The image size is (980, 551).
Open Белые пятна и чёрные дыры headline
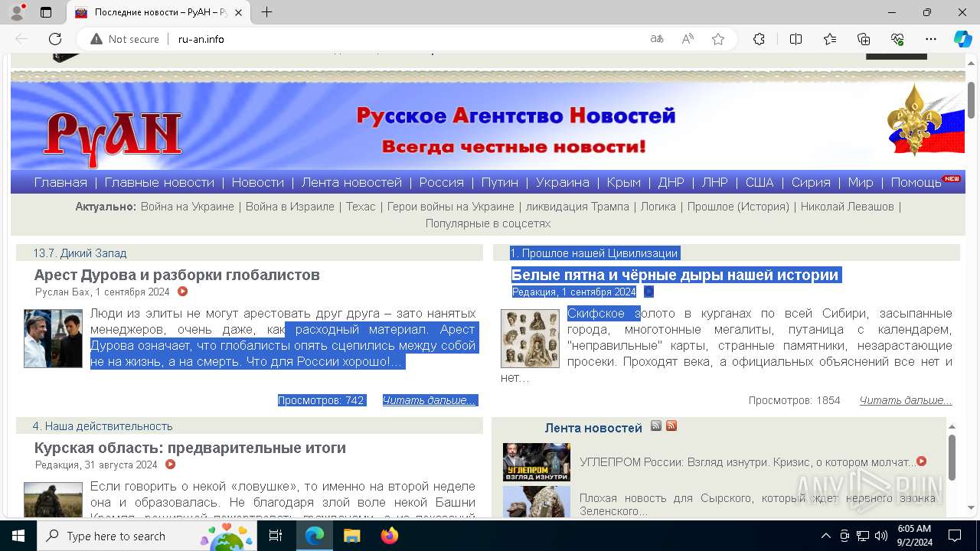pyautogui.click(x=675, y=275)
